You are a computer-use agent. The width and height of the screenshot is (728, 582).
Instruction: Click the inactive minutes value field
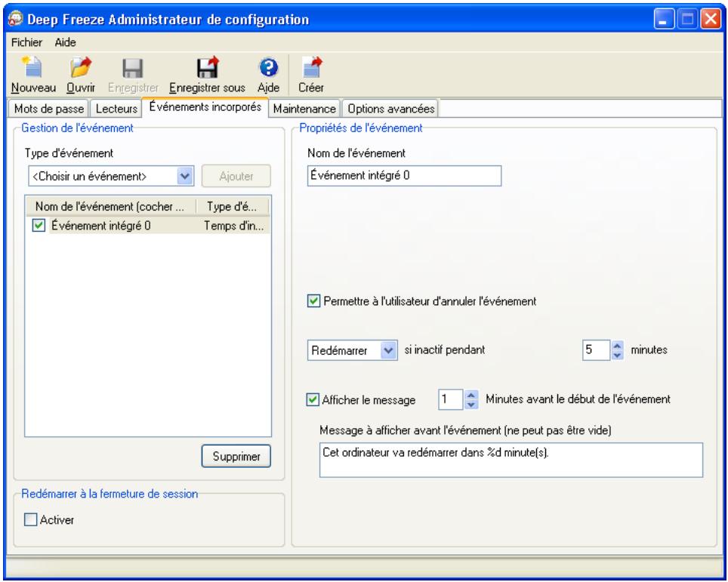tap(596, 350)
